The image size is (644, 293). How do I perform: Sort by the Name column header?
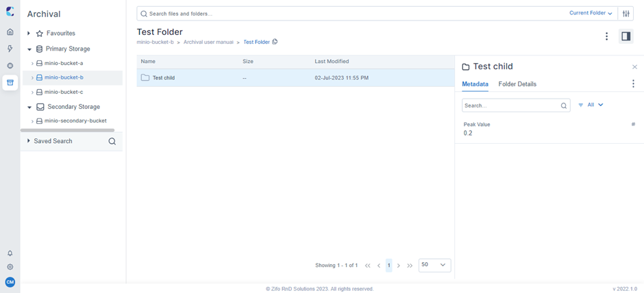[148, 62]
